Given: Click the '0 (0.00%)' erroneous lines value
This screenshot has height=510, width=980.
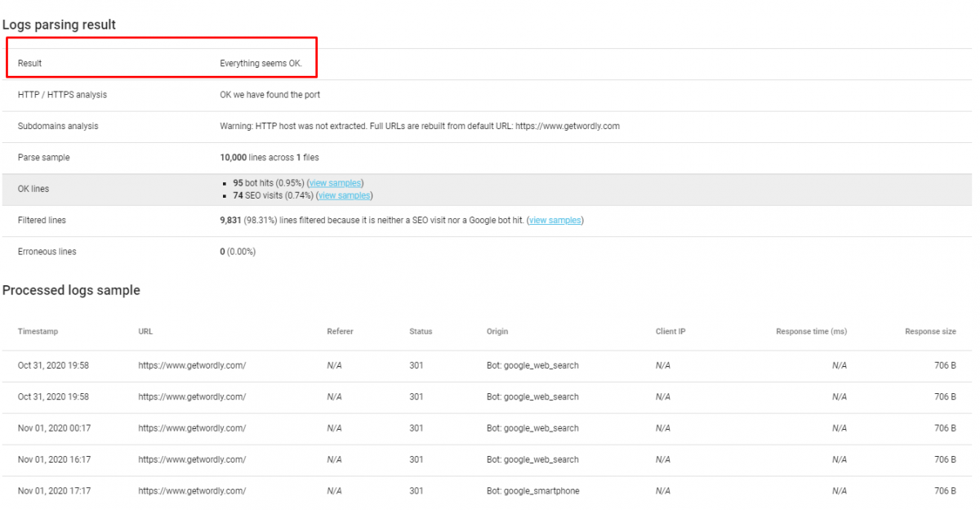Looking at the screenshot, I should (238, 252).
